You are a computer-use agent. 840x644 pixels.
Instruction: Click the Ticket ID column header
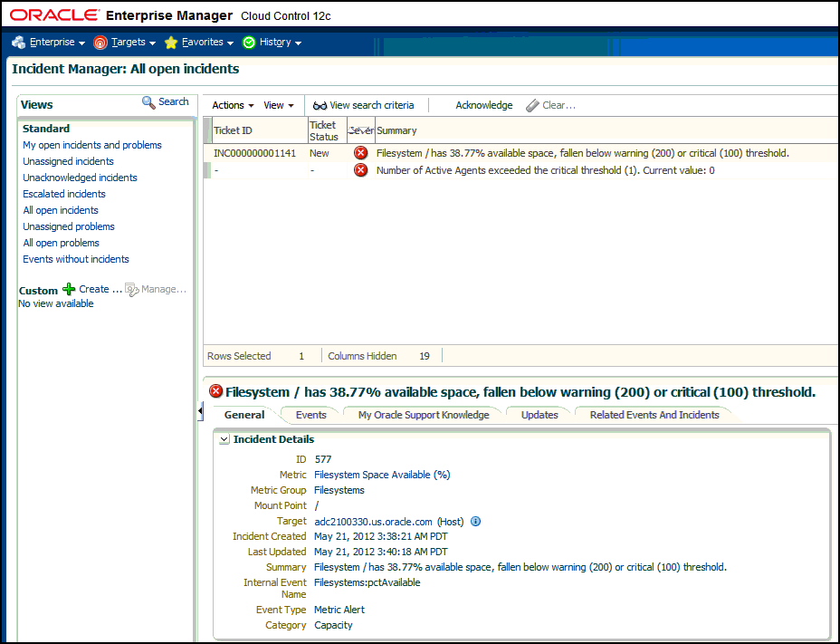tap(259, 130)
